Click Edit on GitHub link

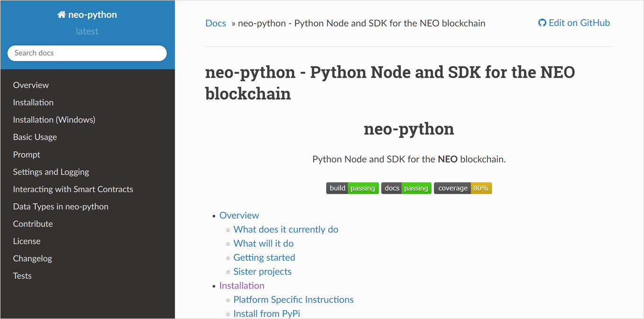point(574,23)
